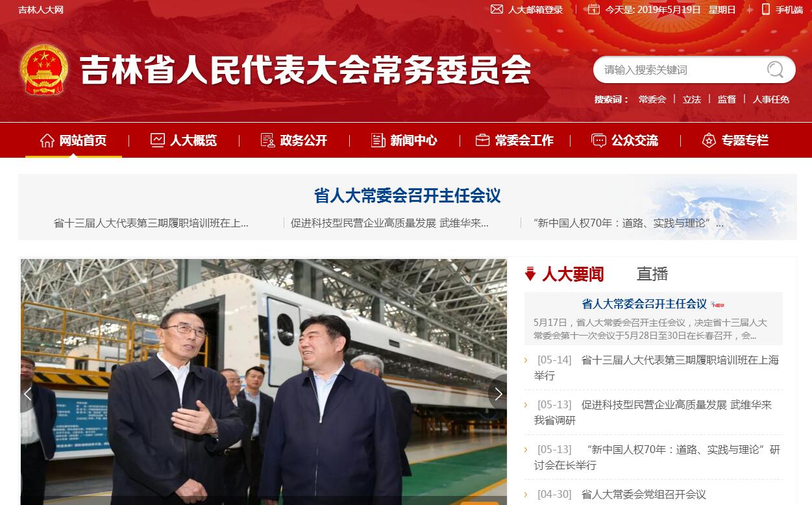812x505 pixels.
Task: Click the national emblem logo
Action: click(x=43, y=69)
